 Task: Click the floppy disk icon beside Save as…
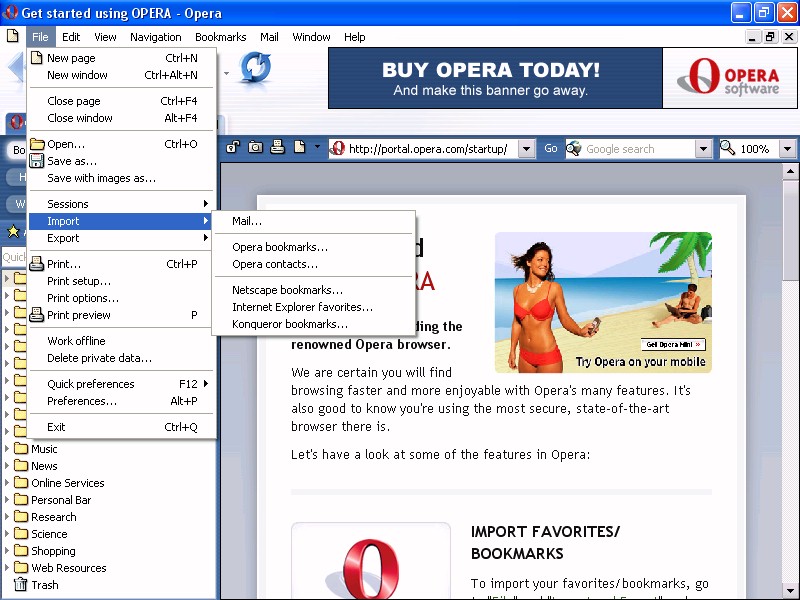(37, 161)
